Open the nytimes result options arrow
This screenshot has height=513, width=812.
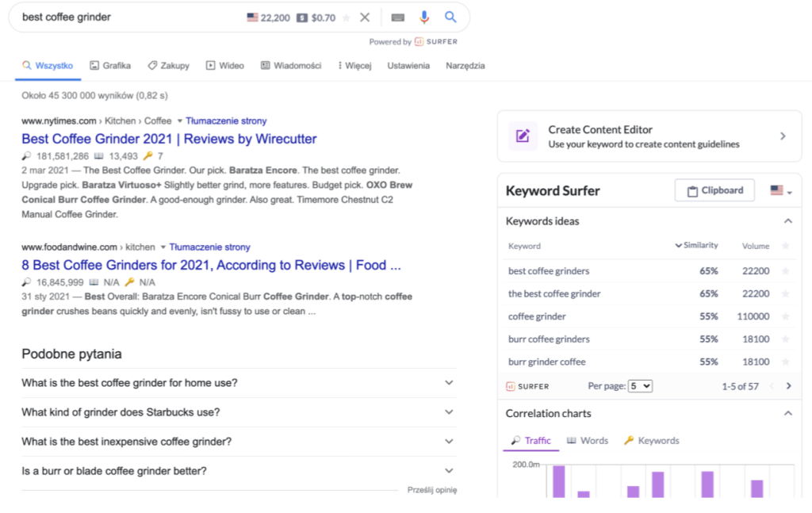point(180,121)
